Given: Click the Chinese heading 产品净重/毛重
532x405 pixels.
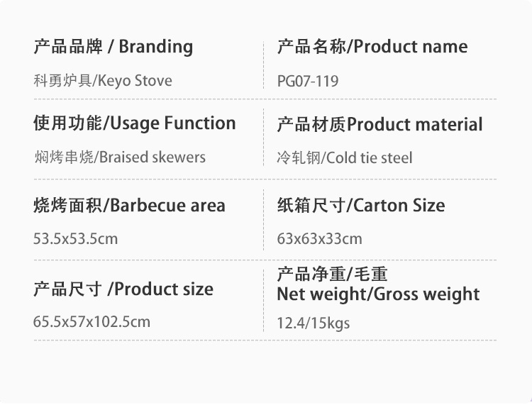Looking at the screenshot, I should pos(332,274).
